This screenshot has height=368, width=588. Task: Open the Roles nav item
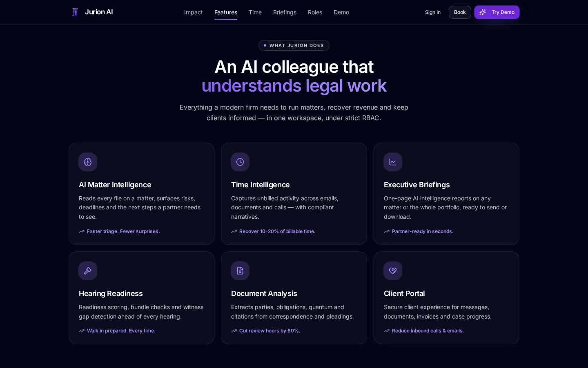click(315, 12)
